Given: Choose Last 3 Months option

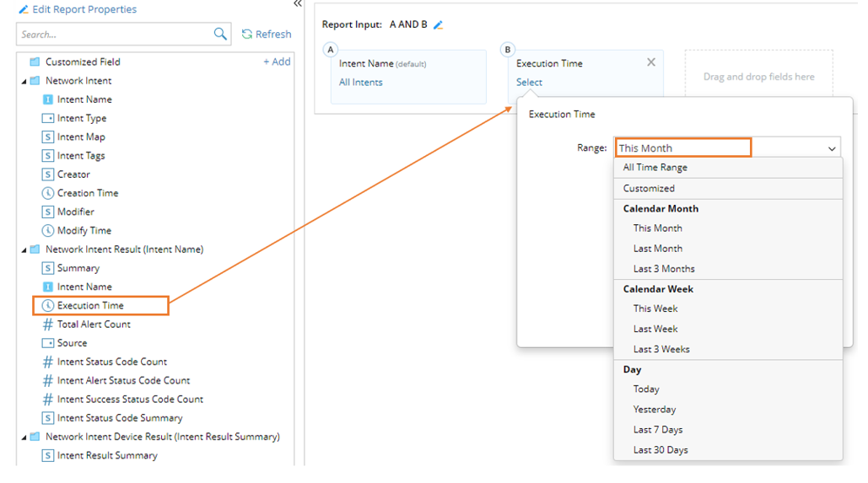Looking at the screenshot, I should click(728, 269).
